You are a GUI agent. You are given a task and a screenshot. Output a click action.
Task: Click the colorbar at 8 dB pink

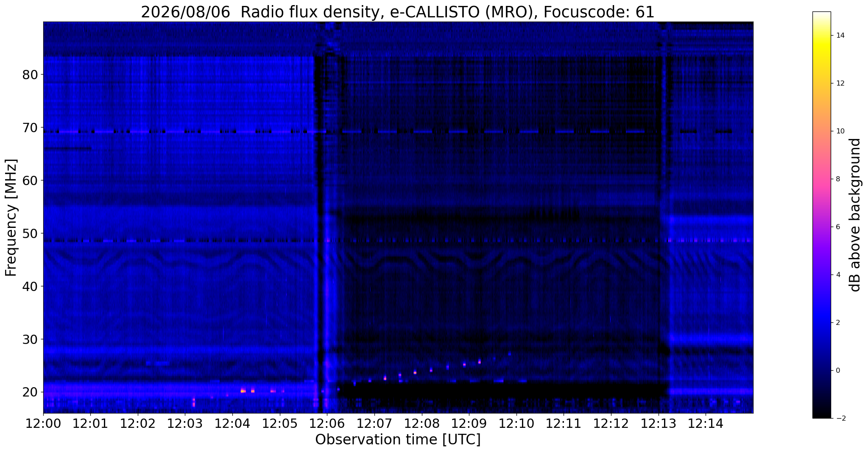point(821,179)
